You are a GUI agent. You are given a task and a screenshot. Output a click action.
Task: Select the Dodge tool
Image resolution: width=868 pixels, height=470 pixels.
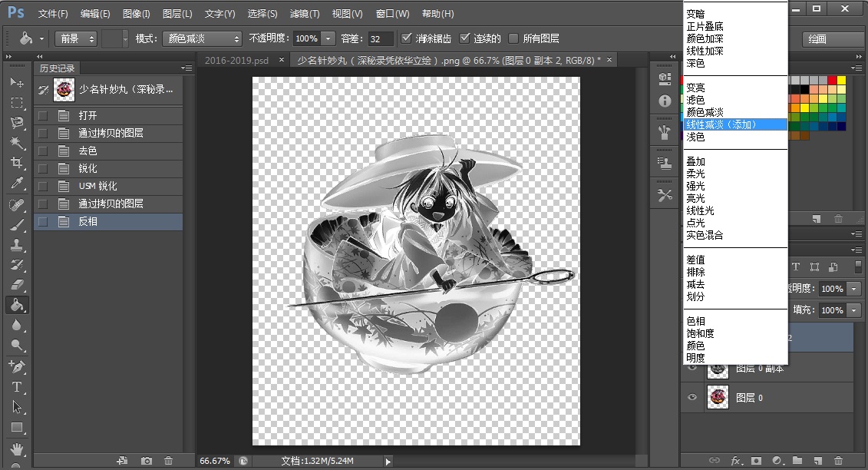17,345
